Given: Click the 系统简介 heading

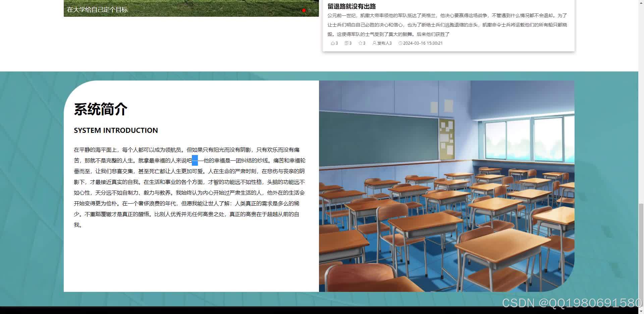Looking at the screenshot, I should 100,109.
